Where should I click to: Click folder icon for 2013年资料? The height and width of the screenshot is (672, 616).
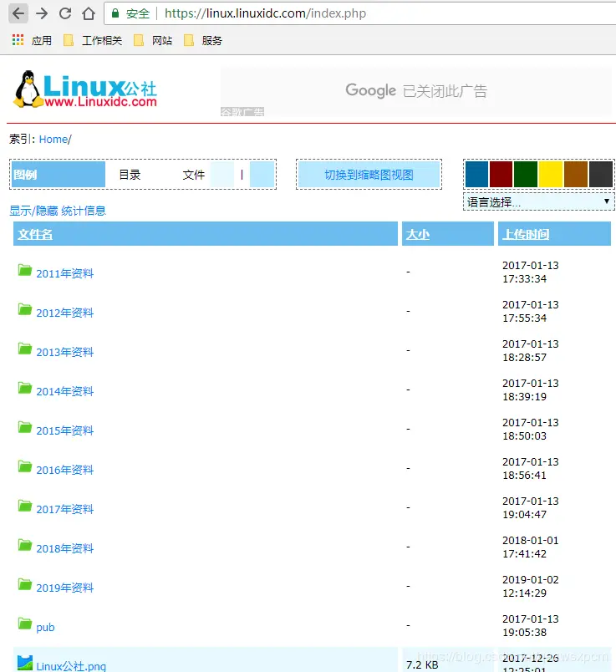coord(25,349)
